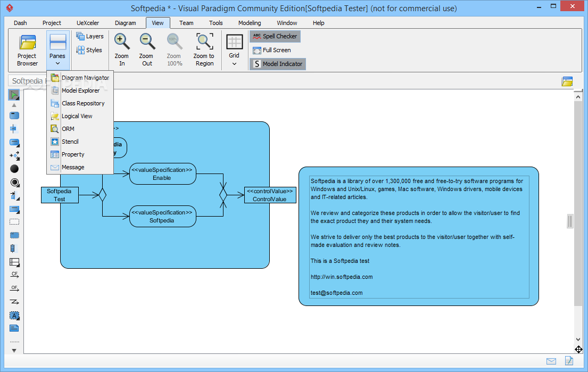Image resolution: width=588 pixels, height=372 pixels.
Task: Open the UeXceler tab
Action: 88,23
